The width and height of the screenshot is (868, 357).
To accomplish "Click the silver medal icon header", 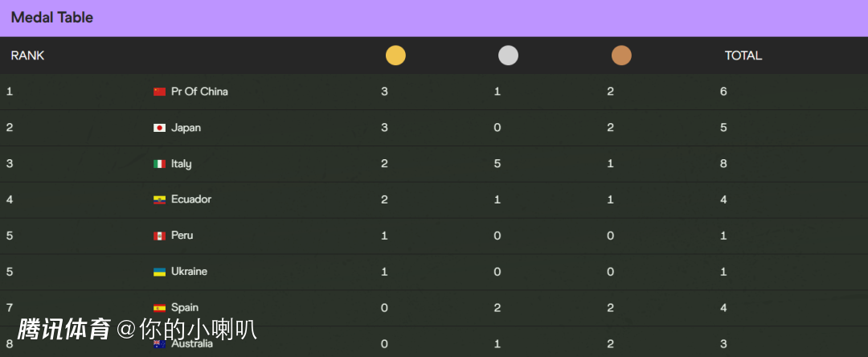I will [508, 55].
